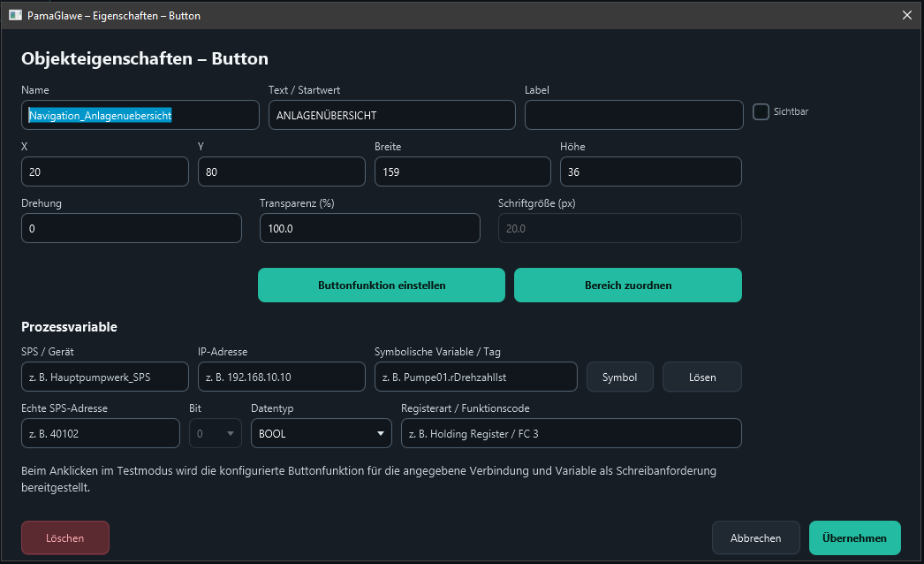Viewport: 924px width, 564px height.
Task: Click the Übernehmen button
Action: (x=854, y=538)
